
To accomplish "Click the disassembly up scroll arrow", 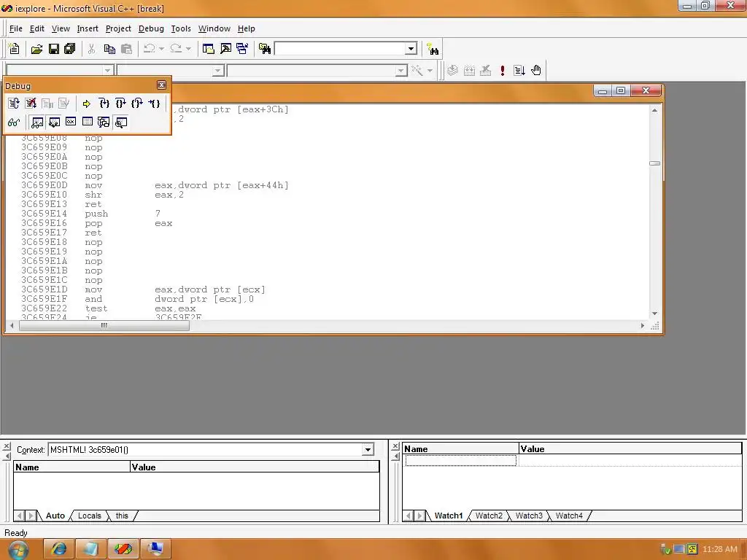I will point(654,110).
